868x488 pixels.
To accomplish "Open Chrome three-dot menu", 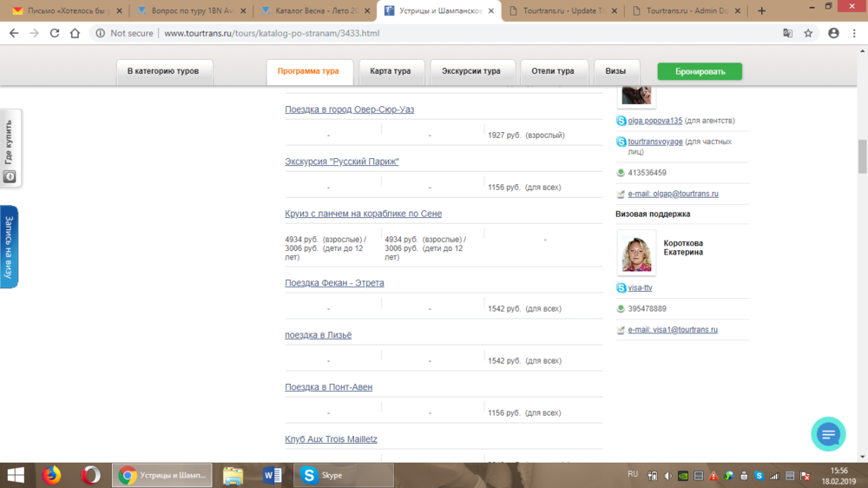I will pyautogui.click(x=855, y=33).
